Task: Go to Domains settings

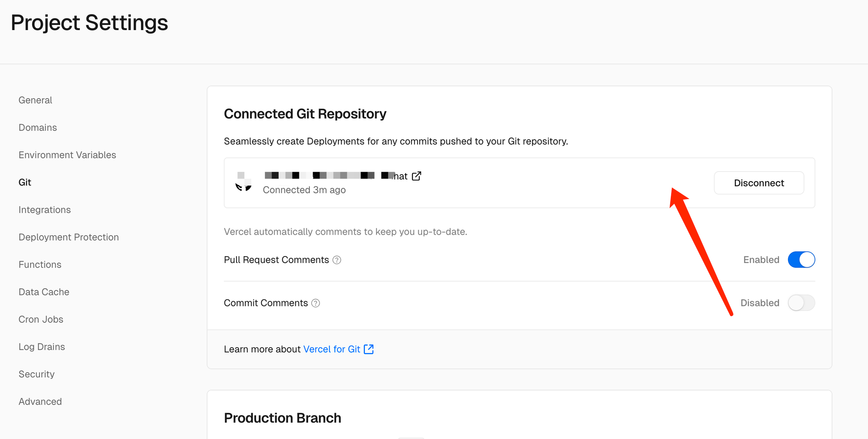Action: pos(38,128)
